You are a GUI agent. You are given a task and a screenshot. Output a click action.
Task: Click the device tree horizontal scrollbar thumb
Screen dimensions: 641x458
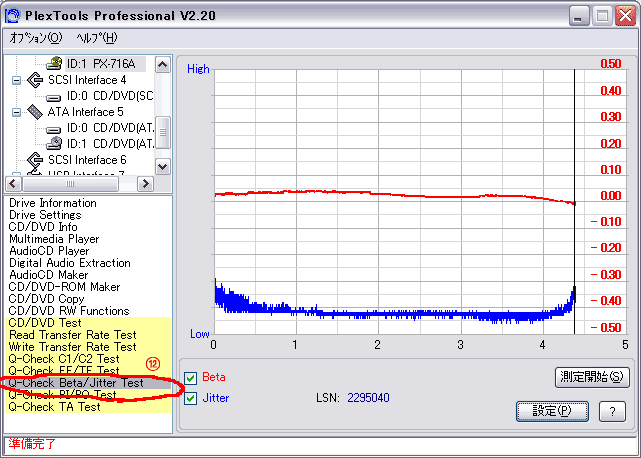[70, 184]
